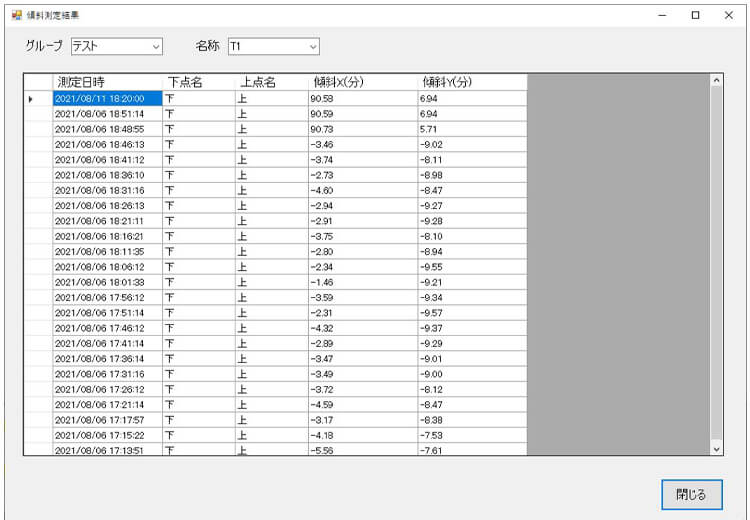Image resolution: width=750 pixels, height=520 pixels.
Task: Click the app icon in title bar
Action: coord(17,15)
